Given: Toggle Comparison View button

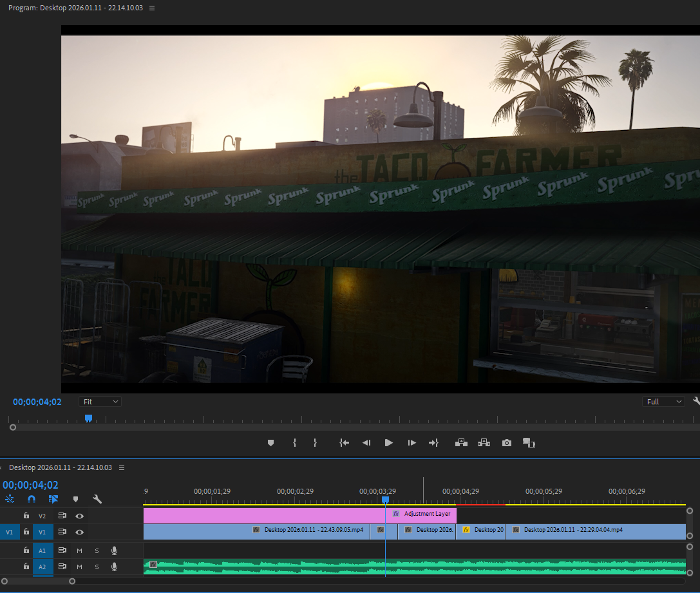Looking at the screenshot, I should pos(529,442).
